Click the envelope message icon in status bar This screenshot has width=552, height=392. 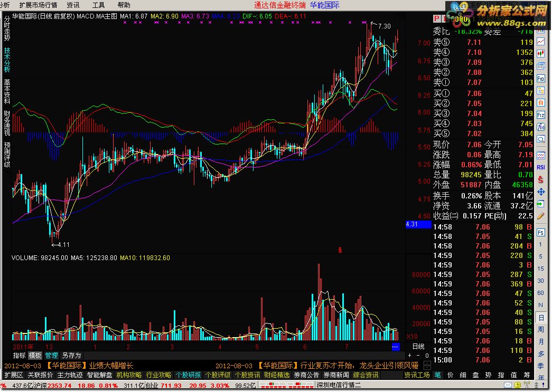pos(508,385)
